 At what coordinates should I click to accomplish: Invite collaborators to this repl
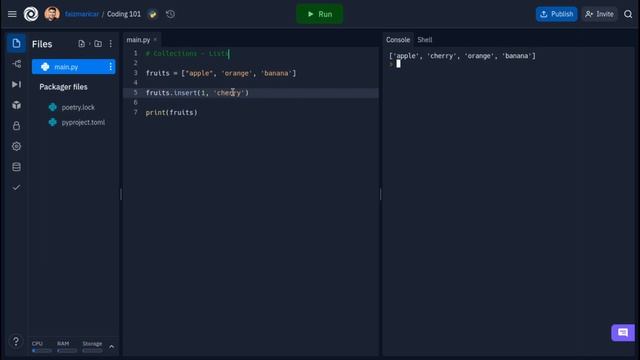click(599, 14)
